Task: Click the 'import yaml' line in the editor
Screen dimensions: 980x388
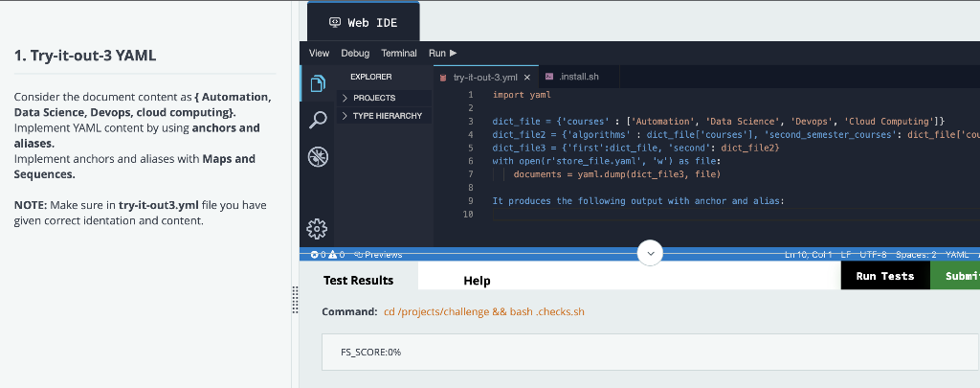Action: point(522,95)
